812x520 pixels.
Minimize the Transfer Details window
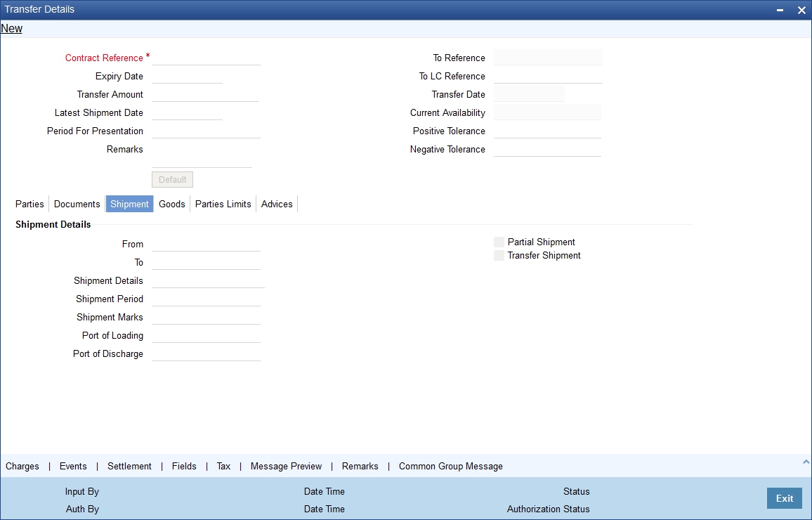pos(780,10)
